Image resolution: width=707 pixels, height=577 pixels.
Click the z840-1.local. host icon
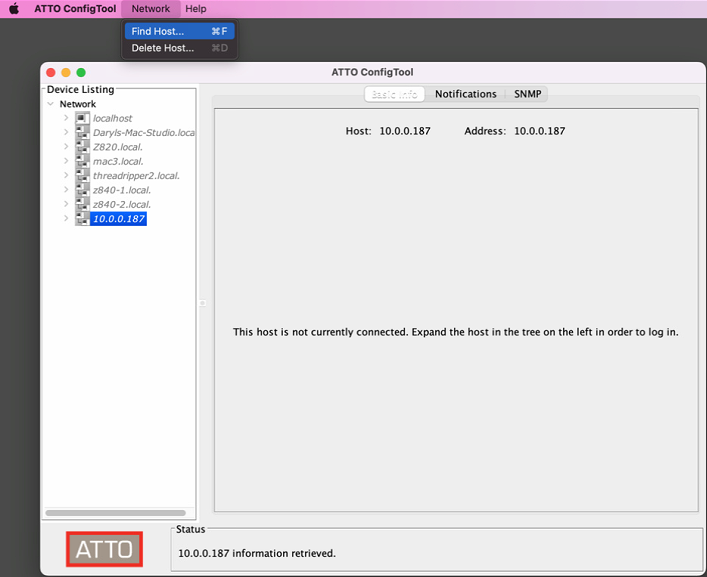[82, 190]
